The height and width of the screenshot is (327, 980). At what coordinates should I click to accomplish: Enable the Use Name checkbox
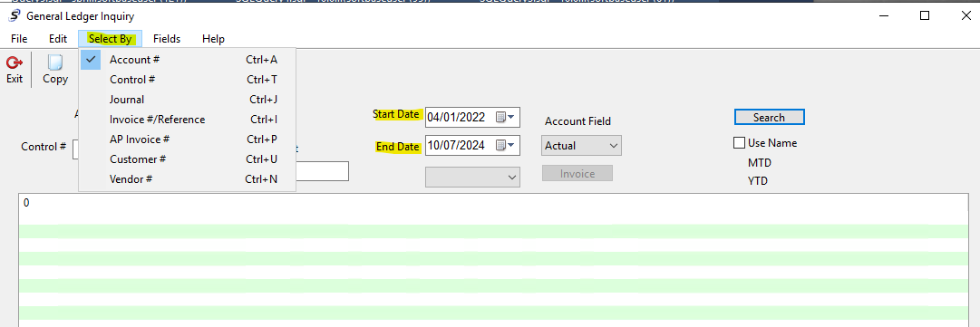point(740,143)
